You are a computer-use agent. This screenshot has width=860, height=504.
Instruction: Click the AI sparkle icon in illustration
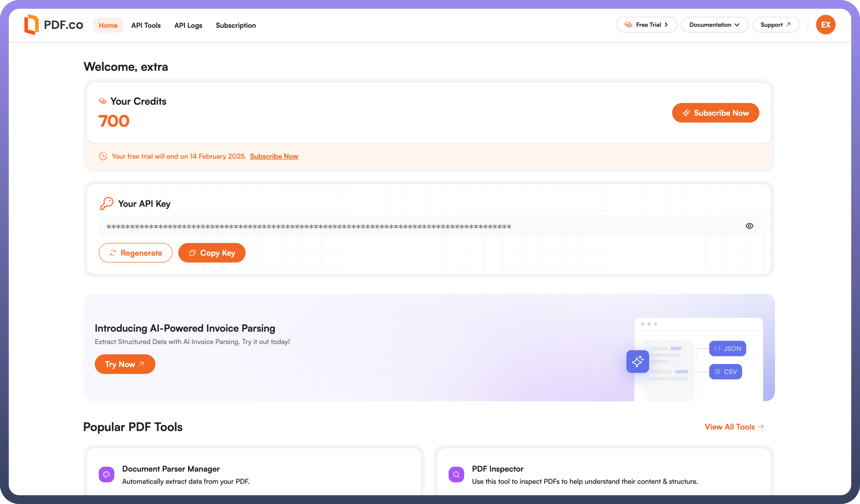[x=637, y=361]
